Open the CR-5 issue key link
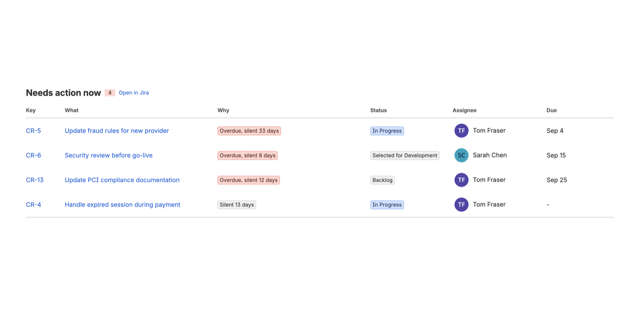 pos(33,131)
